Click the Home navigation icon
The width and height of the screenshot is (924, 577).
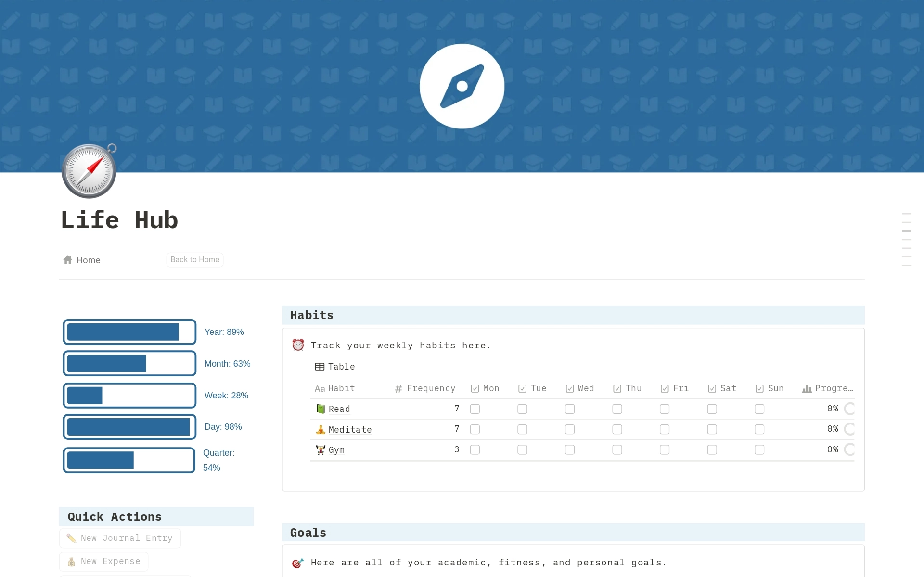point(67,259)
